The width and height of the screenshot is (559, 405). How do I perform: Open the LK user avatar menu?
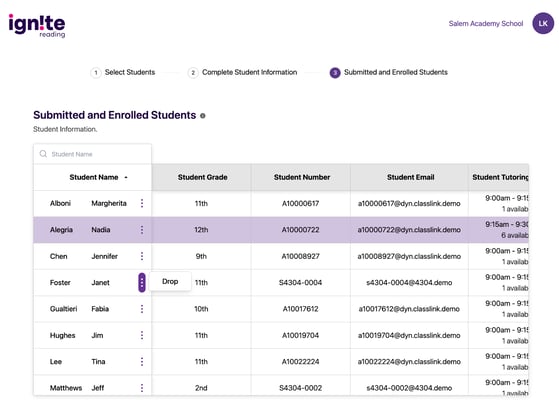pos(543,24)
